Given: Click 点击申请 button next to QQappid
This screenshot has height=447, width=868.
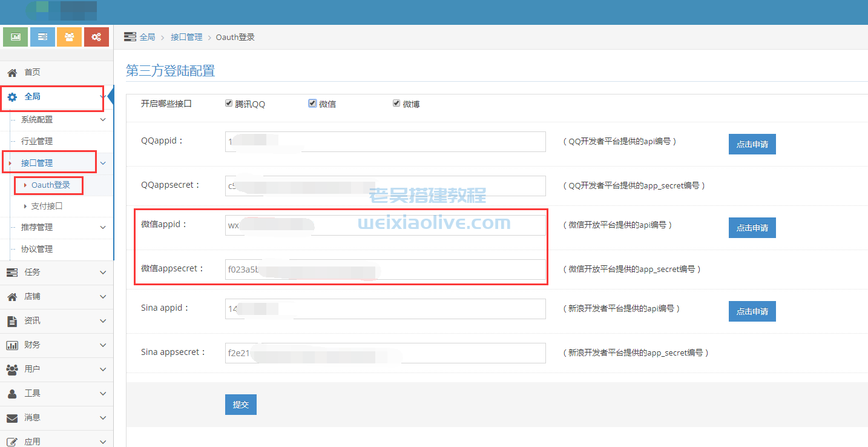Looking at the screenshot, I should click(752, 144).
